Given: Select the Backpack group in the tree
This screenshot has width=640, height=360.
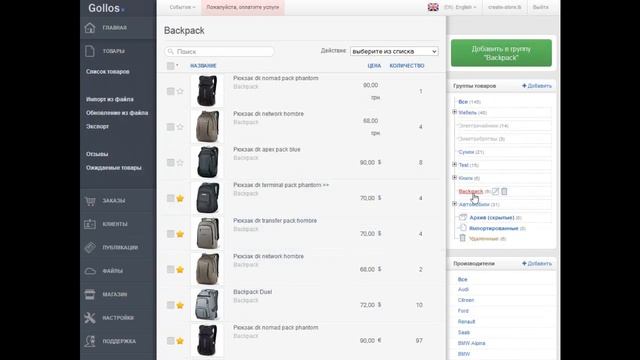Looking at the screenshot, I should (471, 191).
